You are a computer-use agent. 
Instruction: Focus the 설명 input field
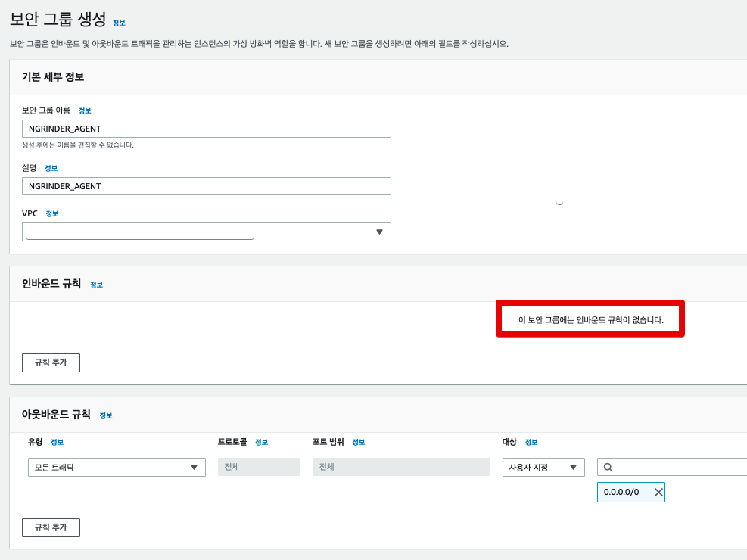coord(207,186)
